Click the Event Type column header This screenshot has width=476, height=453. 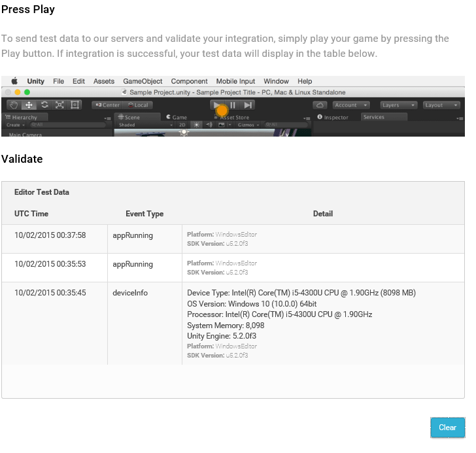tap(144, 214)
